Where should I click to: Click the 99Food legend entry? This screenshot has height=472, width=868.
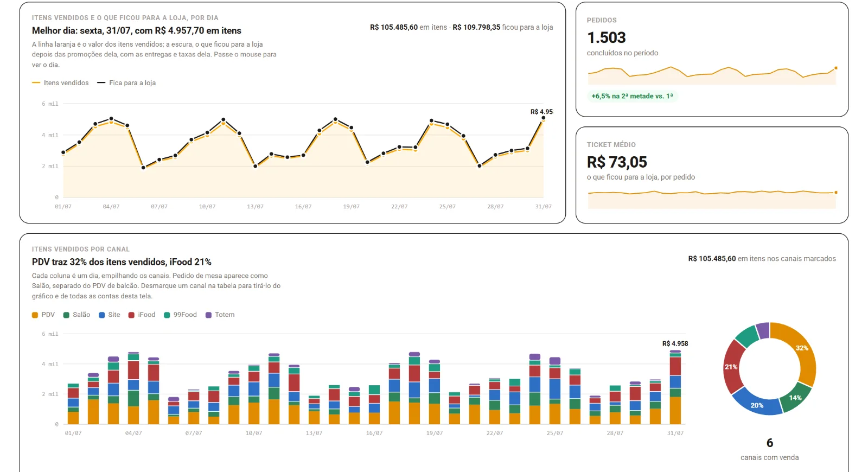pyautogui.click(x=180, y=315)
